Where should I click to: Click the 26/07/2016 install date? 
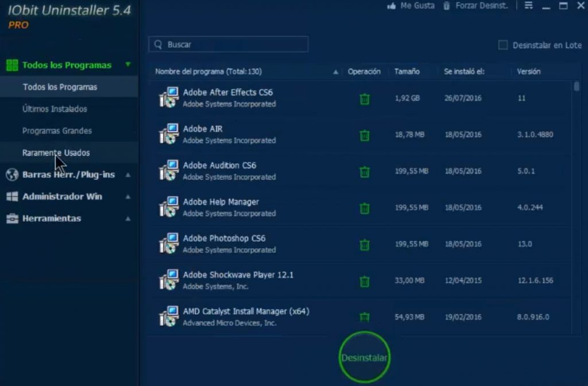click(463, 98)
